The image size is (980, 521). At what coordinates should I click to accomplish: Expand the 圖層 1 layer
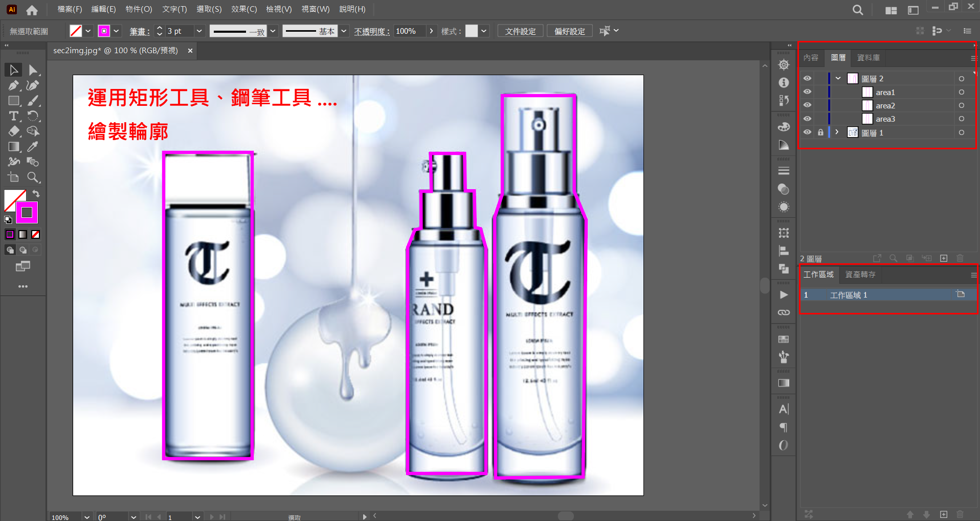tap(837, 132)
